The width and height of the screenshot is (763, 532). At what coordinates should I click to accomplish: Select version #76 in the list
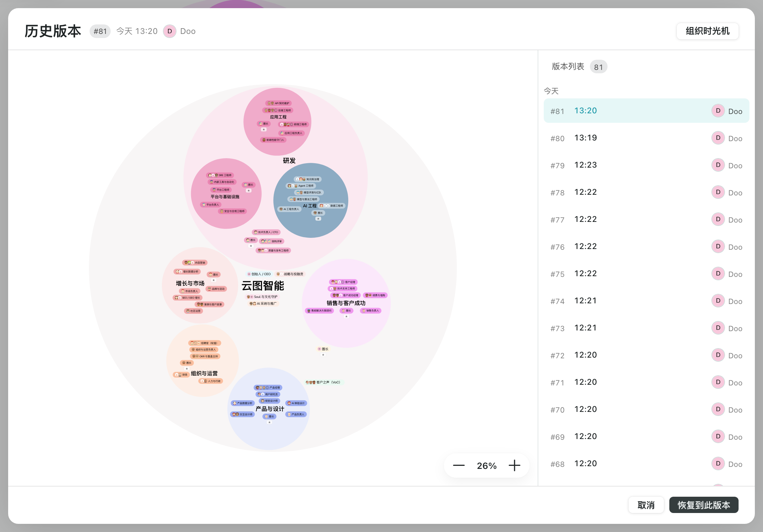(x=646, y=246)
